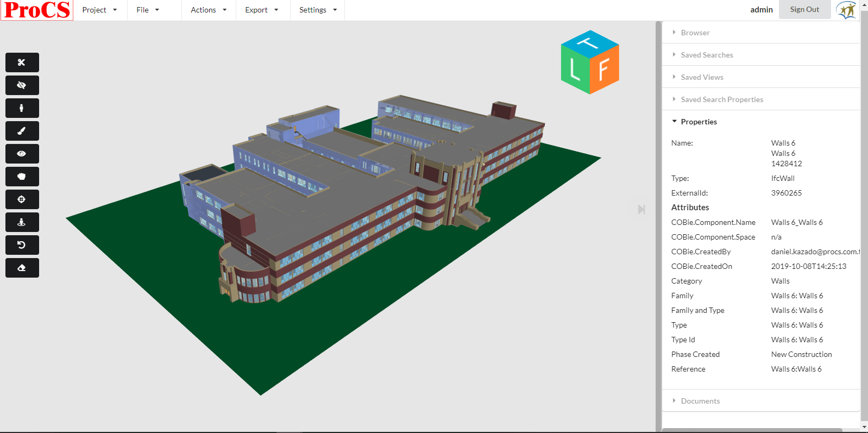Expand the Browser section
868x433 pixels.
695,33
